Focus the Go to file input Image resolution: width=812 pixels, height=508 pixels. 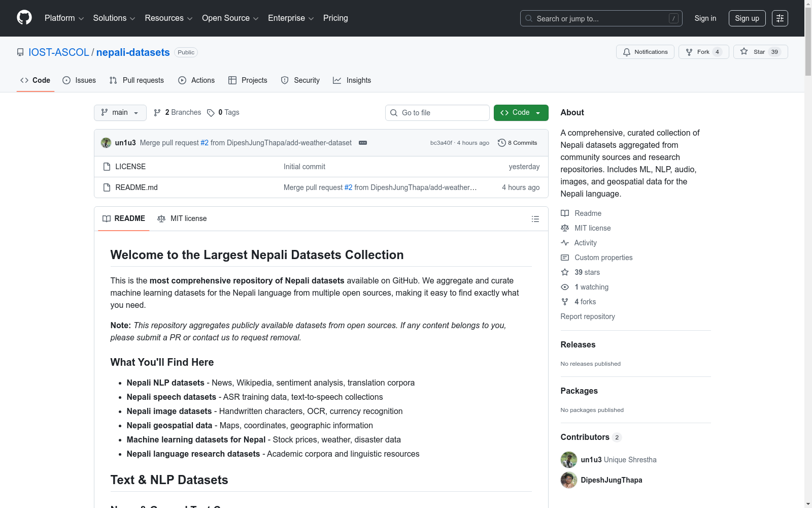[437, 113]
